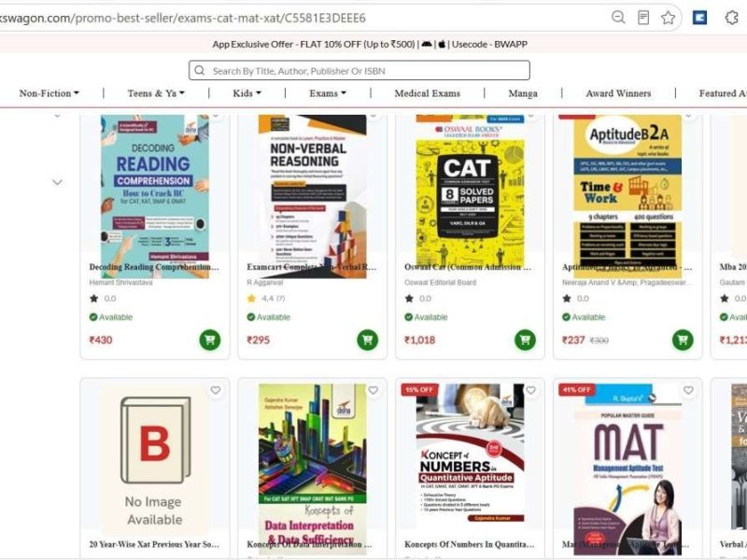The width and height of the screenshot is (747, 560).
Task: Click the search magnifier icon in search box
Action: click(200, 71)
